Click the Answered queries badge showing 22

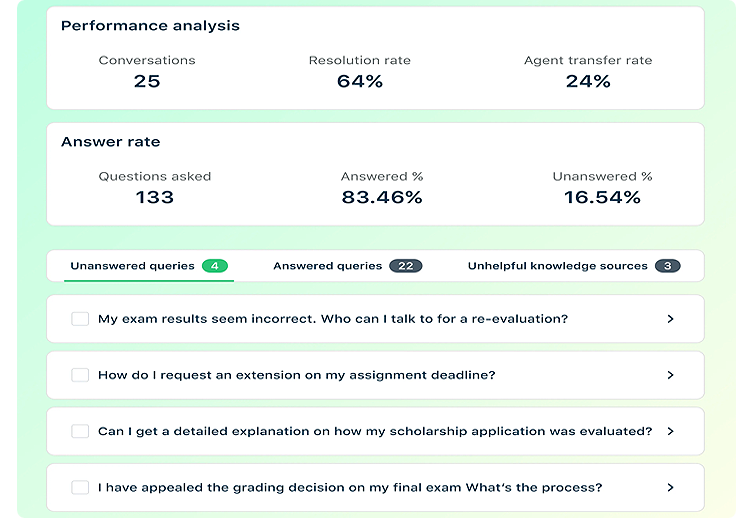(406, 266)
